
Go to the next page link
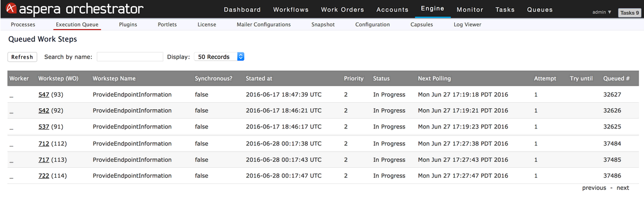[623, 188]
